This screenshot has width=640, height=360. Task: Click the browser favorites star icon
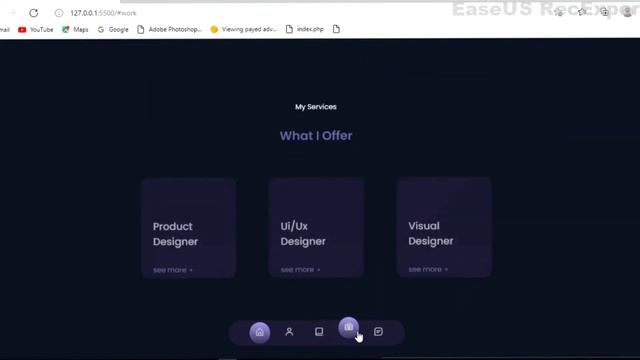pyautogui.click(x=582, y=12)
